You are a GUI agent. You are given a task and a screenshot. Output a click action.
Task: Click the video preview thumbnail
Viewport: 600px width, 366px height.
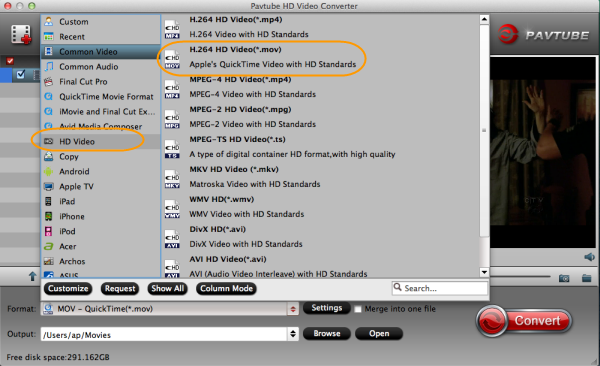[x=543, y=153]
